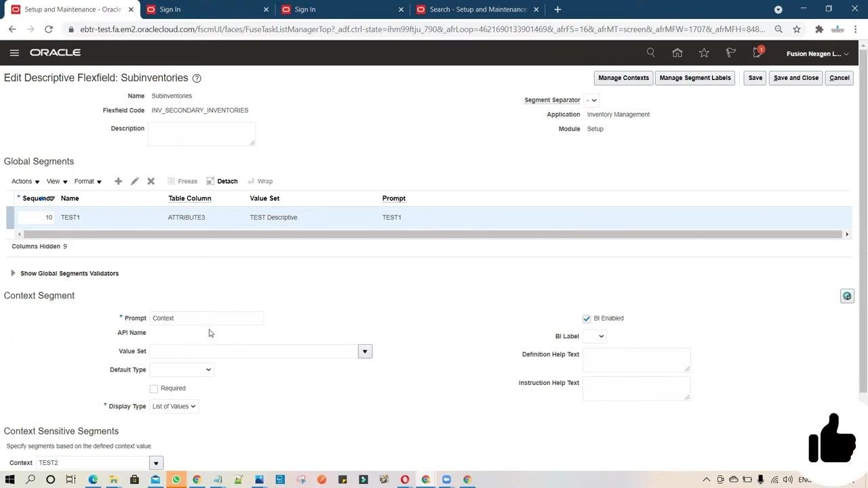Open the Oracle navigator hamburger menu

[14, 53]
